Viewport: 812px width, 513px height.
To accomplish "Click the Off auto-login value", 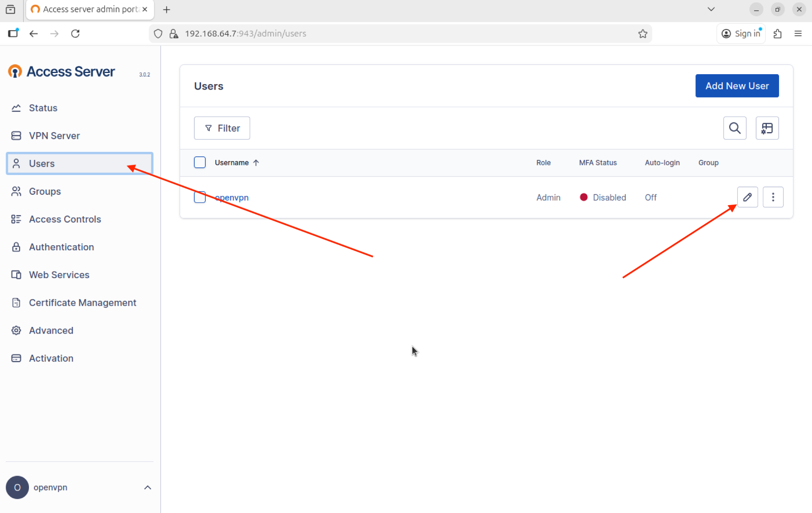I will pyautogui.click(x=651, y=198).
